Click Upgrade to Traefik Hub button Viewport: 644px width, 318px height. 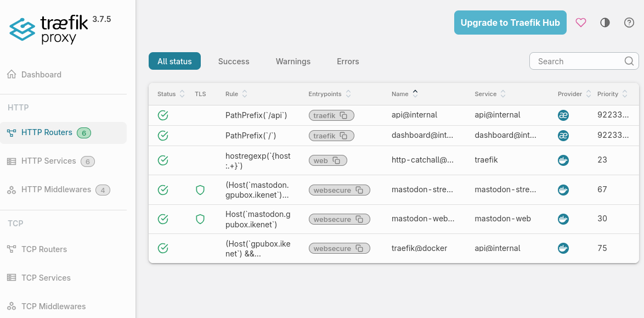pyautogui.click(x=510, y=23)
